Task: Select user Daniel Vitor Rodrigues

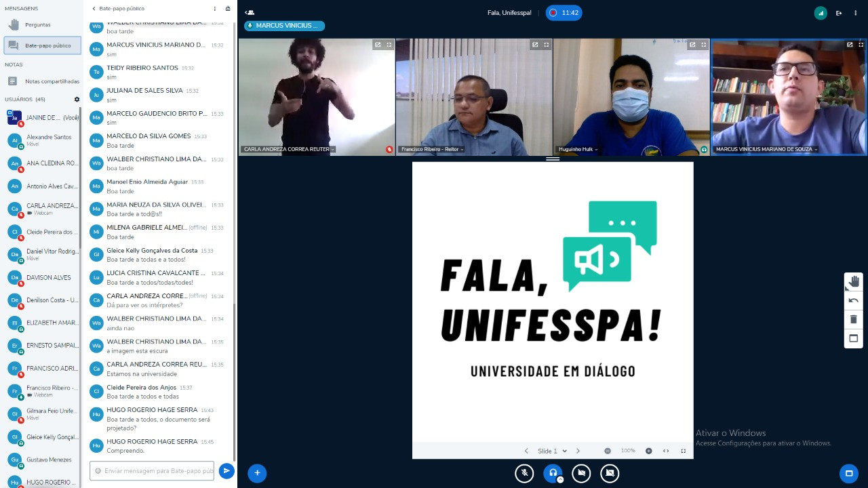Action: coord(42,254)
